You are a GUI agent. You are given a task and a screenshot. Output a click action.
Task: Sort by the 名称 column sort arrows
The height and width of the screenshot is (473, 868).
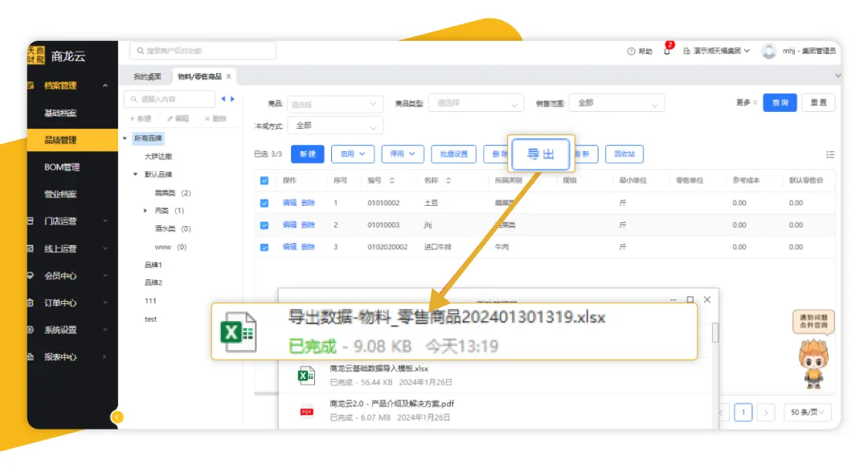tap(448, 180)
